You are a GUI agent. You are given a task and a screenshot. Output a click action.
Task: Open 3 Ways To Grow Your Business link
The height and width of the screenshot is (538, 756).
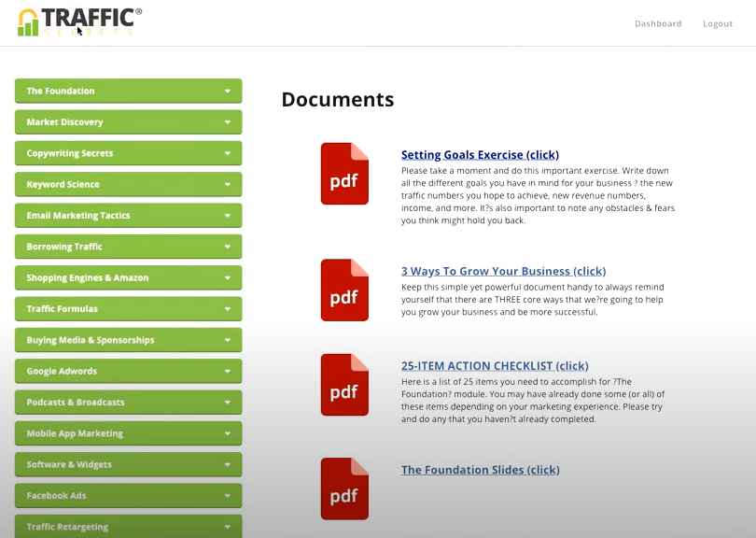click(x=503, y=271)
